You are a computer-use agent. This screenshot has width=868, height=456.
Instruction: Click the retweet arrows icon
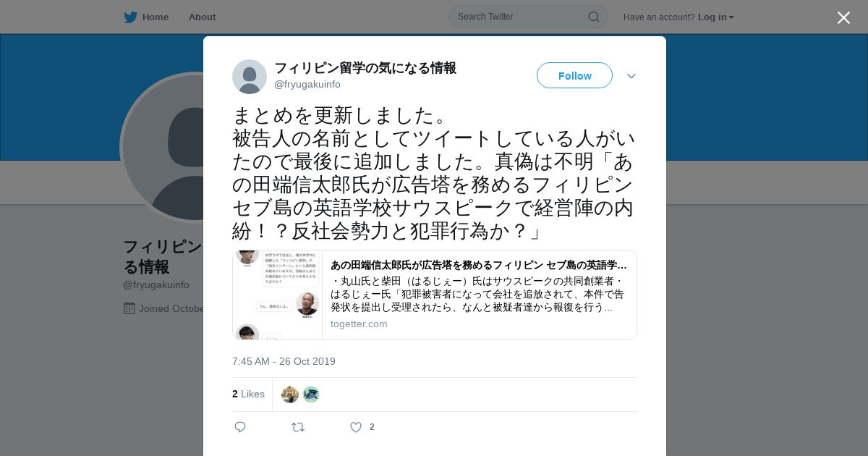coord(298,427)
